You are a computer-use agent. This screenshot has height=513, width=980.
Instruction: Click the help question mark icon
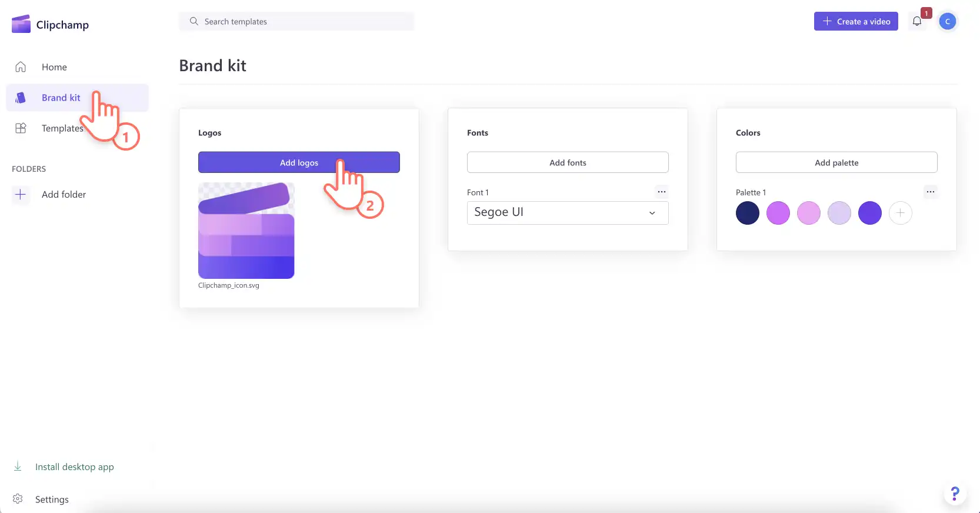pyautogui.click(x=955, y=494)
